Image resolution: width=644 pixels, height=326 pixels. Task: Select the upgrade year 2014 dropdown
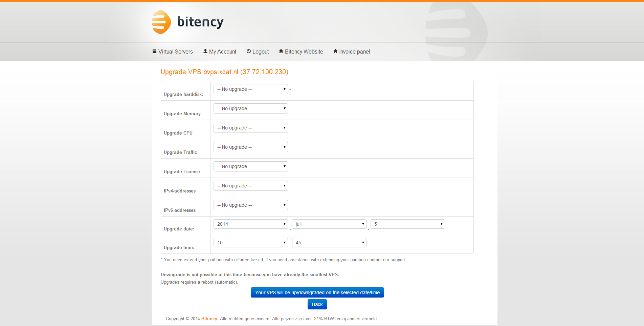tap(250, 224)
